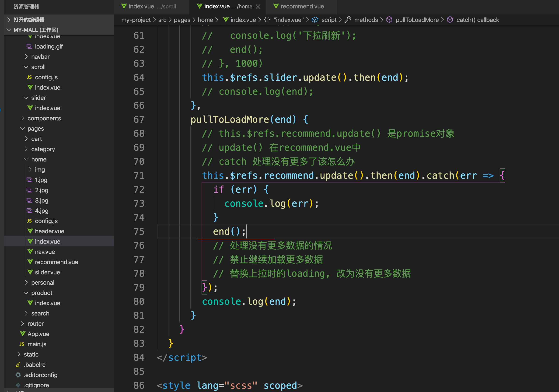Expand the personal folder
559x392 pixels.
(x=26, y=282)
